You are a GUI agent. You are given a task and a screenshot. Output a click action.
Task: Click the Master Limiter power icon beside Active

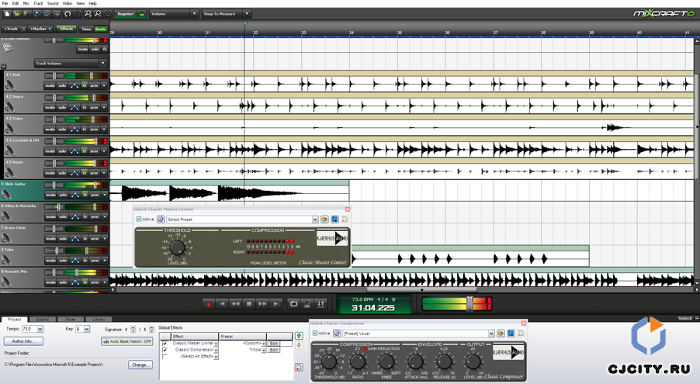tap(161, 219)
